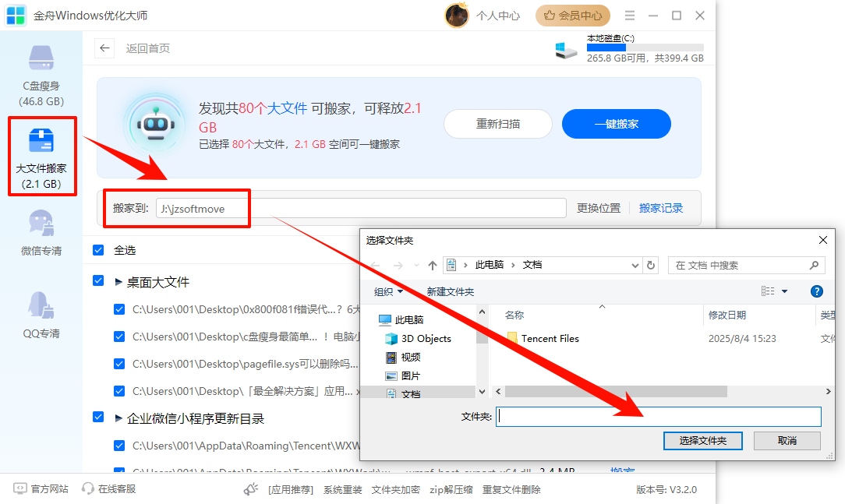Open 重复文件删除 footer link
The image size is (845, 504).
pyautogui.click(x=511, y=489)
